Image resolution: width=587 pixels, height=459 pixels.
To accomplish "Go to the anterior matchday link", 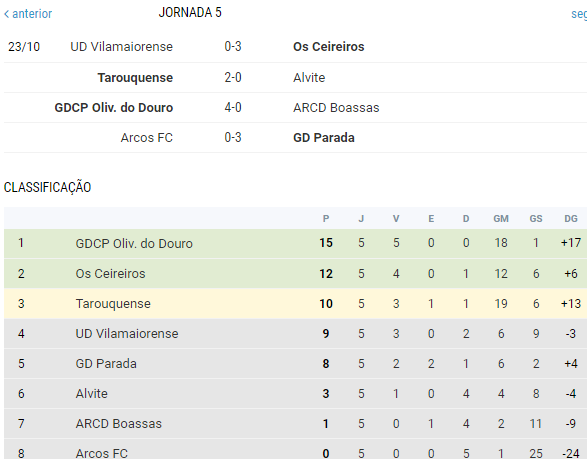I will tap(28, 14).
